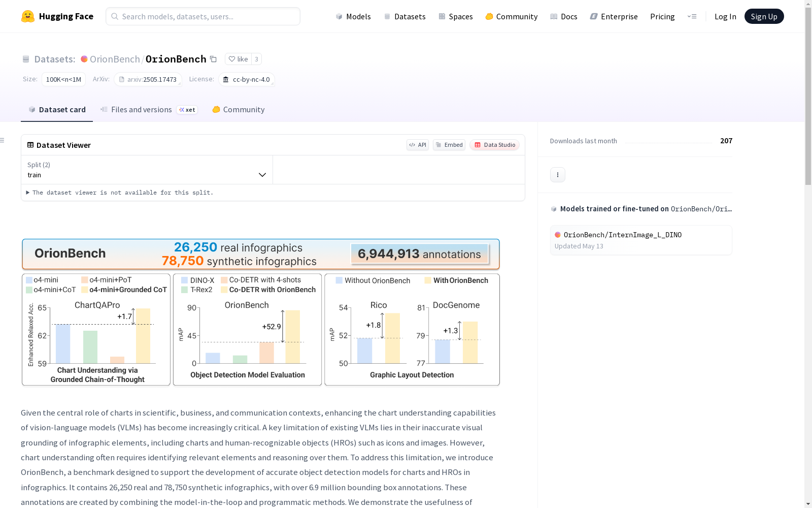Click the OrionBench infographic banner image
The height and width of the screenshot is (508, 812).
(x=261, y=312)
